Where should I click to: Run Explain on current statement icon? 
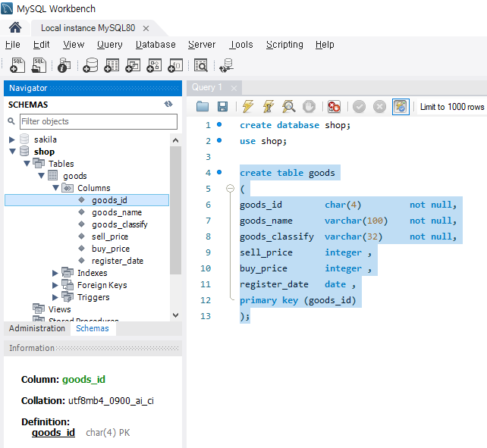(288, 106)
